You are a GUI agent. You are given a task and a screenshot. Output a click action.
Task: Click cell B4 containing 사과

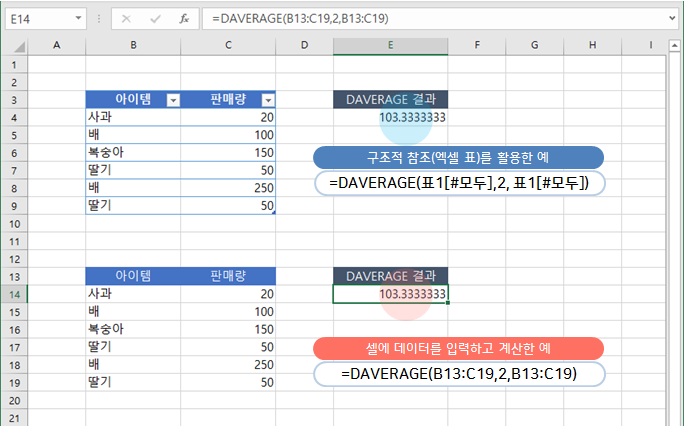[x=133, y=117]
